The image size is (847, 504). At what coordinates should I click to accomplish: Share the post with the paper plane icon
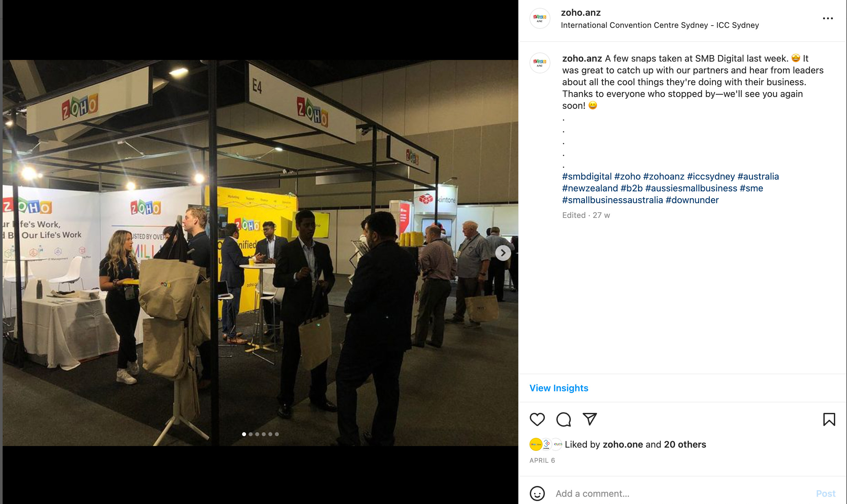point(589,419)
